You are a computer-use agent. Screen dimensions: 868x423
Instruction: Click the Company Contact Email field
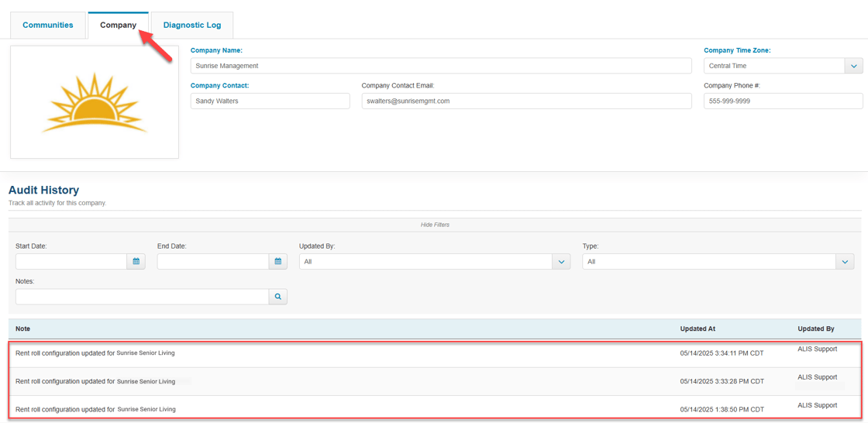tap(526, 101)
